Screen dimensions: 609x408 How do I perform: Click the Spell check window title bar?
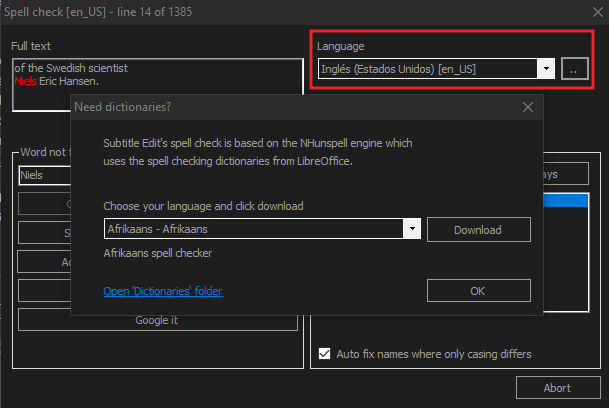[x=300, y=10]
